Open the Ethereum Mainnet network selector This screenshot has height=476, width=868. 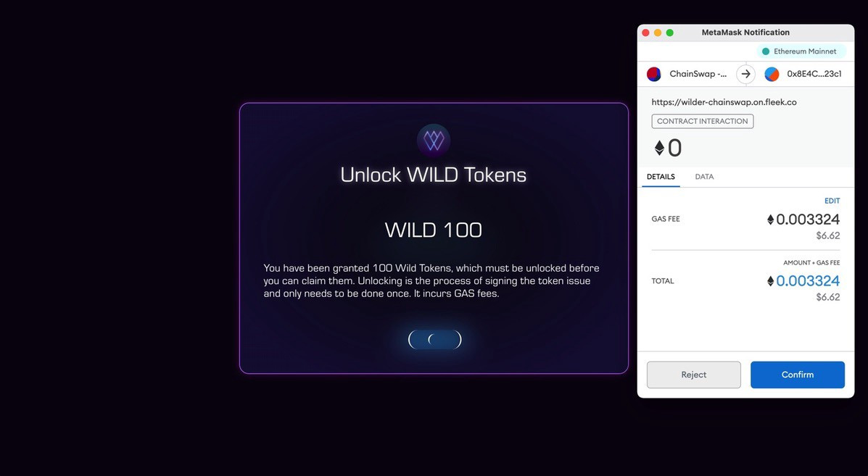(801, 51)
